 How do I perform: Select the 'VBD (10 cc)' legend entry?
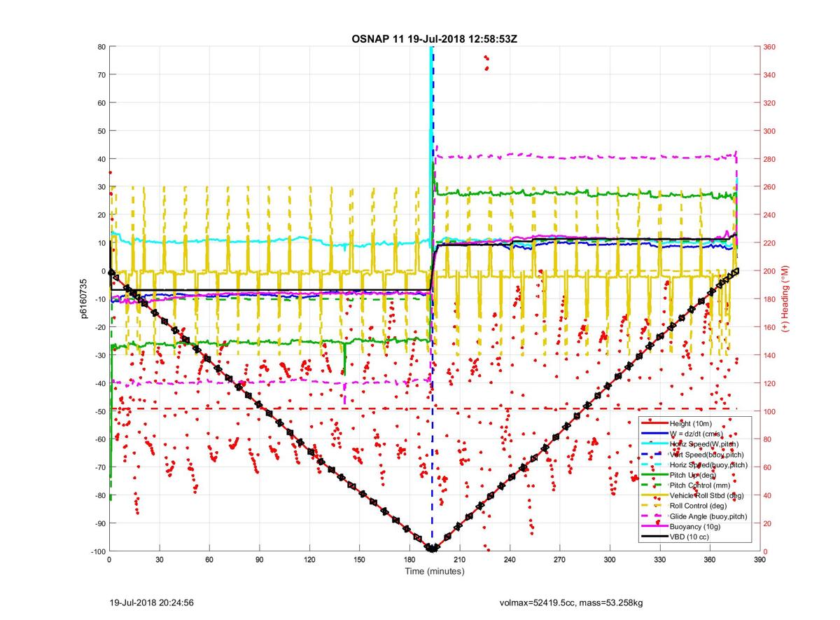click(x=689, y=537)
